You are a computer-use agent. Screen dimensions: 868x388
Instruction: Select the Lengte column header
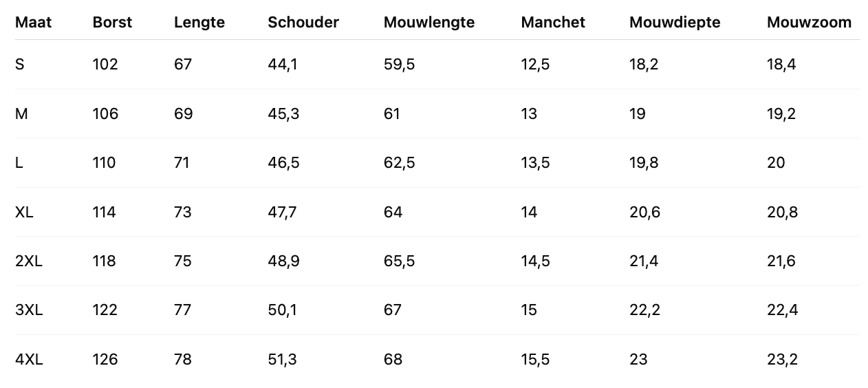199,22
